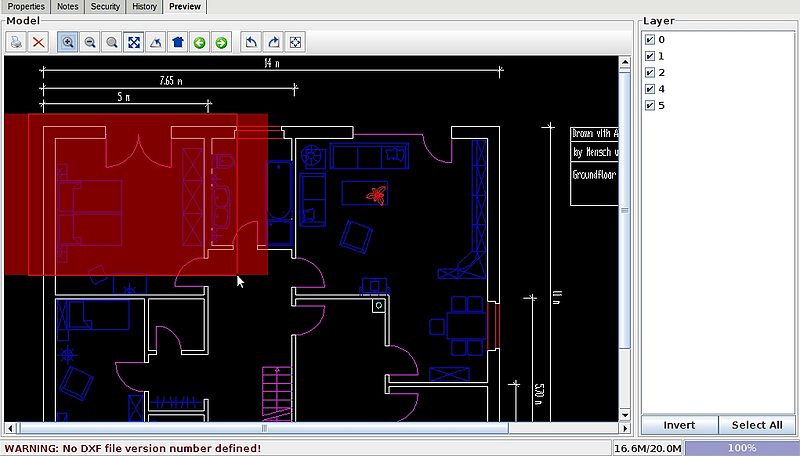Viewport: 800px width, 456px height.
Task: Click the blue Home view icon
Action: [178, 42]
